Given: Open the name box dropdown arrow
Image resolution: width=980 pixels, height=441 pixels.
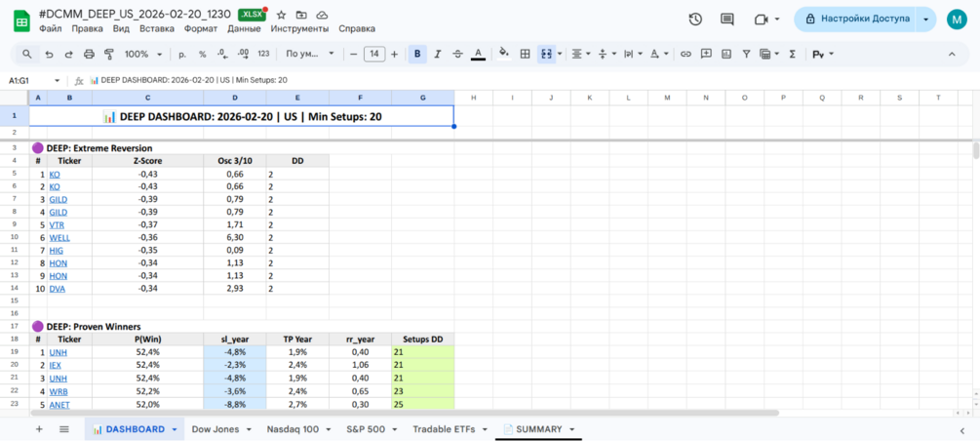Looking at the screenshot, I should (57, 81).
